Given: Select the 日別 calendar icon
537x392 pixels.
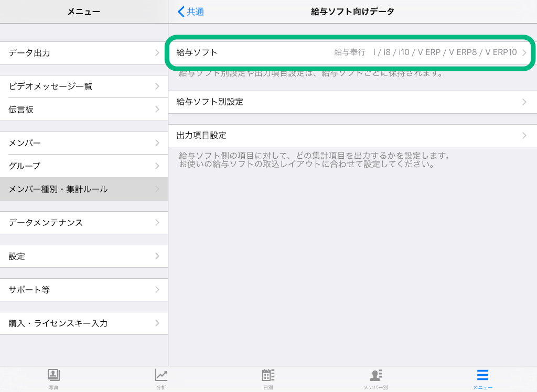Looking at the screenshot, I should pyautogui.click(x=268, y=375).
